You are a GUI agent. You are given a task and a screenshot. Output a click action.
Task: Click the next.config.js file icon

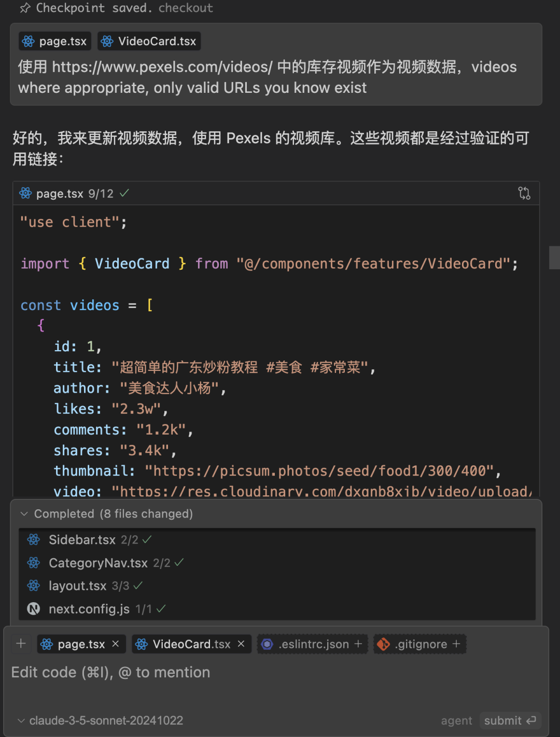click(x=34, y=609)
